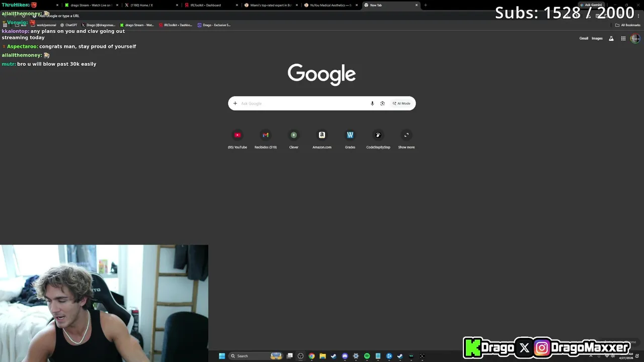Image resolution: width=644 pixels, height=362 pixels.
Task: Click the plus icon in search box
Action: (x=235, y=104)
